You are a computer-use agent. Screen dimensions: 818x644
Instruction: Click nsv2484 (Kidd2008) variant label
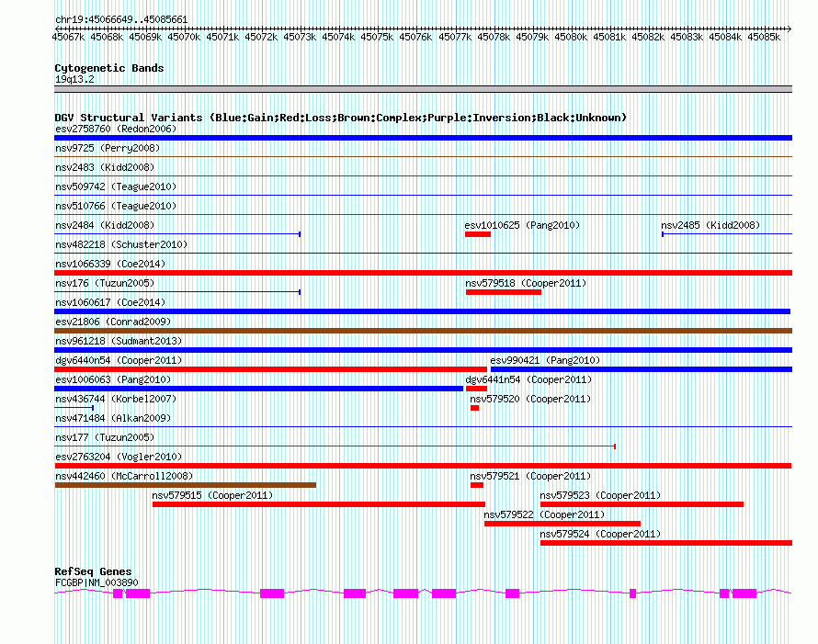point(105,225)
